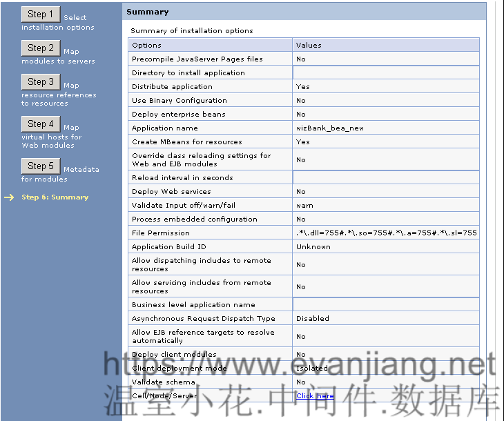This screenshot has width=504, height=421.
Task: Click the Values column header
Action: [309, 46]
